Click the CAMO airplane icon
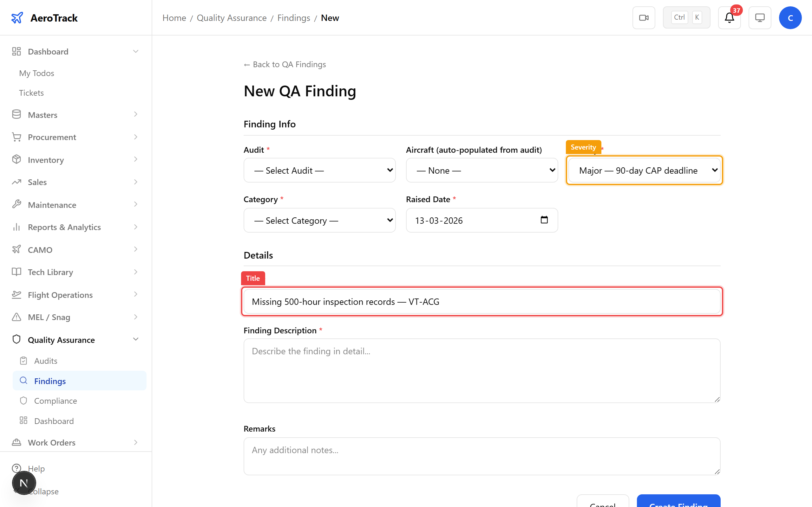The image size is (812, 507). pyautogui.click(x=16, y=249)
